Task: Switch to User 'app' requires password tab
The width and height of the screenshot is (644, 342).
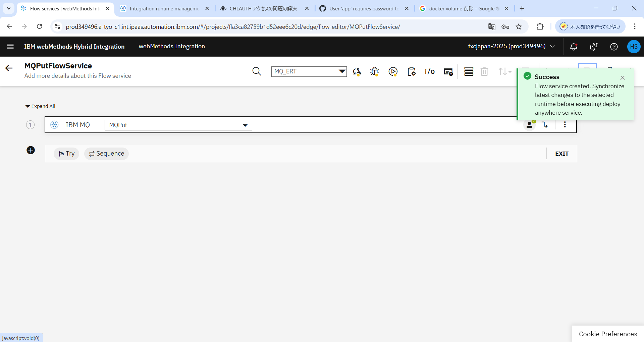Action: (x=364, y=8)
